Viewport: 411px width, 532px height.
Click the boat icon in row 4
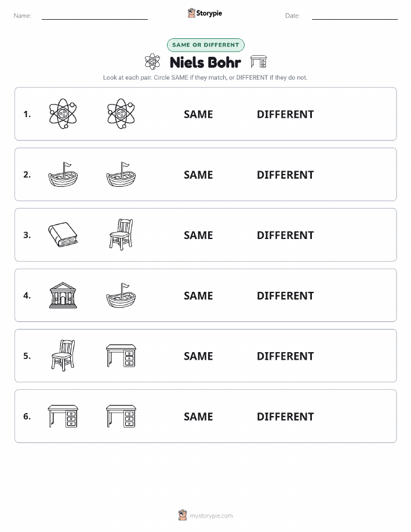(x=121, y=295)
